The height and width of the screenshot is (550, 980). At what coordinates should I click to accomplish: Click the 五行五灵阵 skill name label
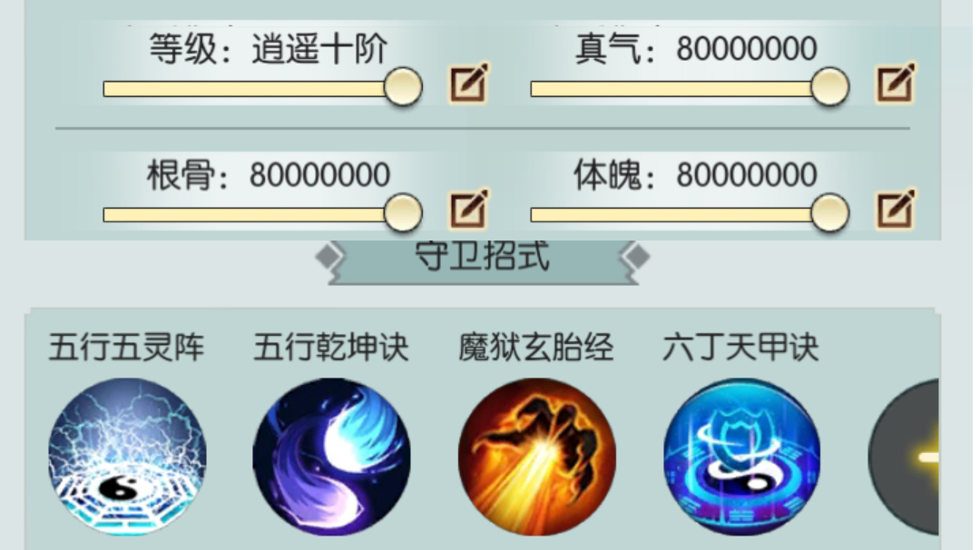(x=127, y=348)
